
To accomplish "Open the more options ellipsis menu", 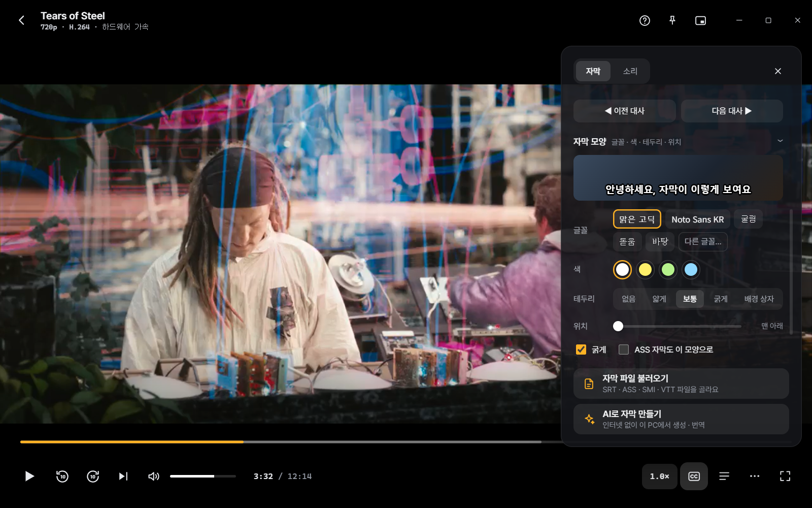I will coord(755,476).
